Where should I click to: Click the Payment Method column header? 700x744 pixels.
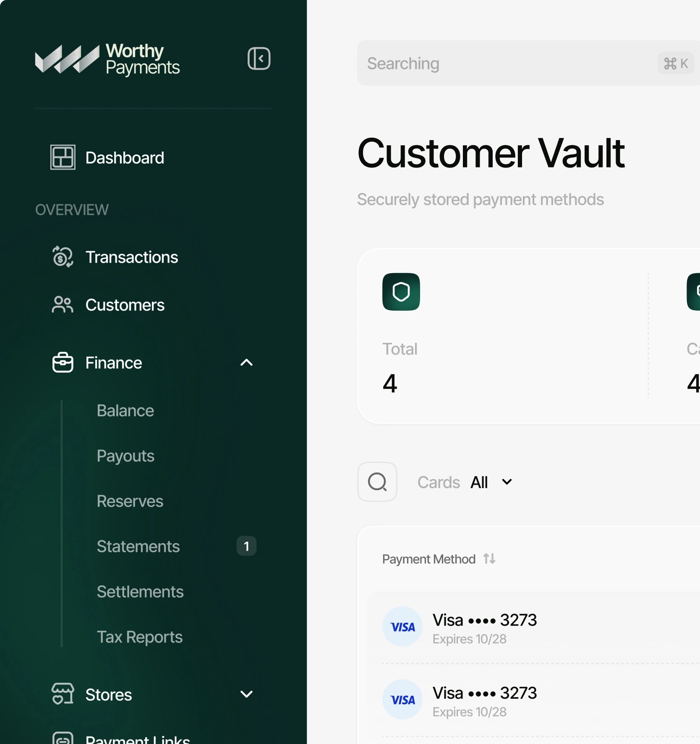click(428, 559)
